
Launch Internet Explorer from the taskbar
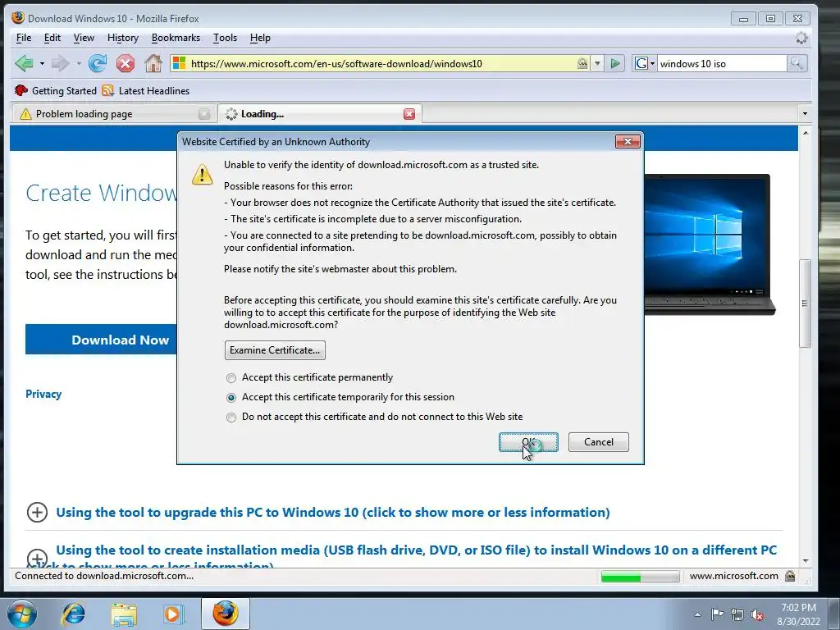click(73, 614)
